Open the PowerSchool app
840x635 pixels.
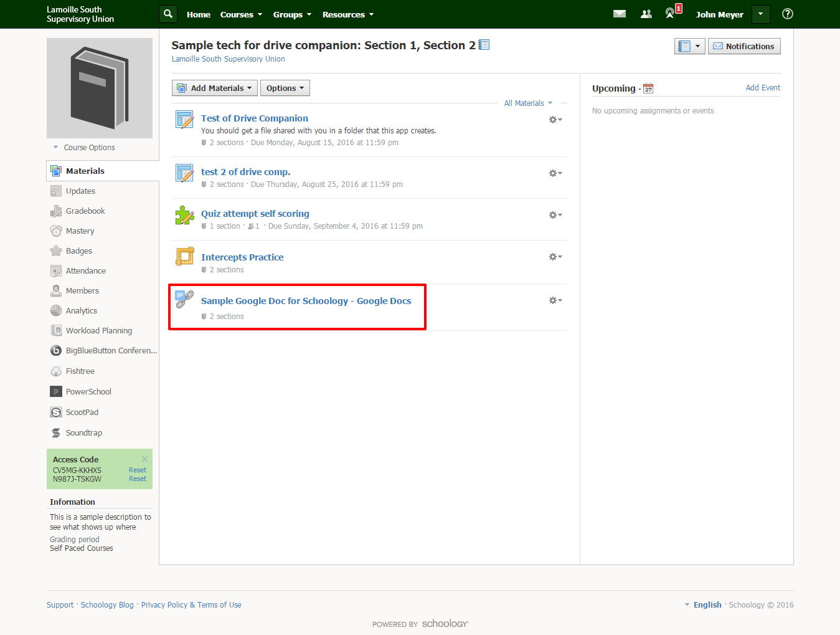[x=88, y=392]
